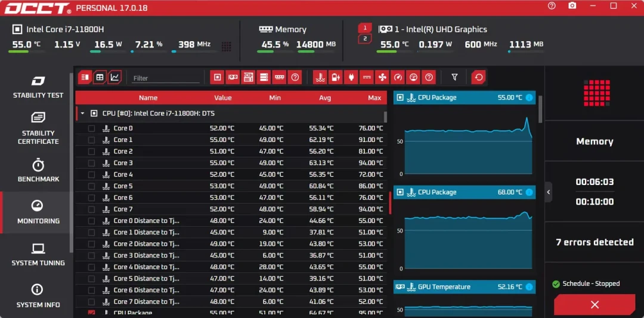Click the Core 3 average value 63.13 °C
The height and width of the screenshot is (318, 644).
coord(321,163)
